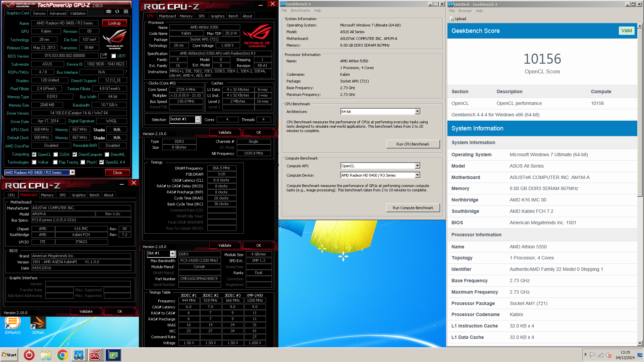644x362 pixels.
Task: Toggle the Ray Tracing checkbox
Action: (x=55, y=162)
